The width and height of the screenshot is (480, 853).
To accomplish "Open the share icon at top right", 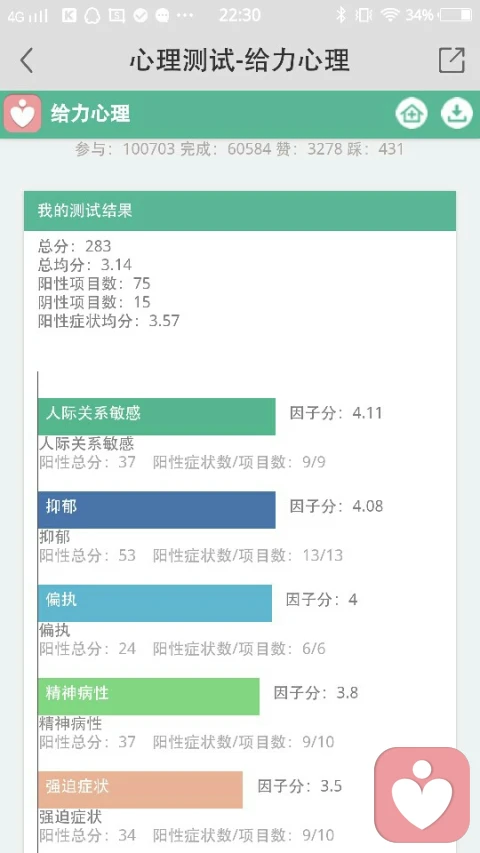I will (452, 60).
